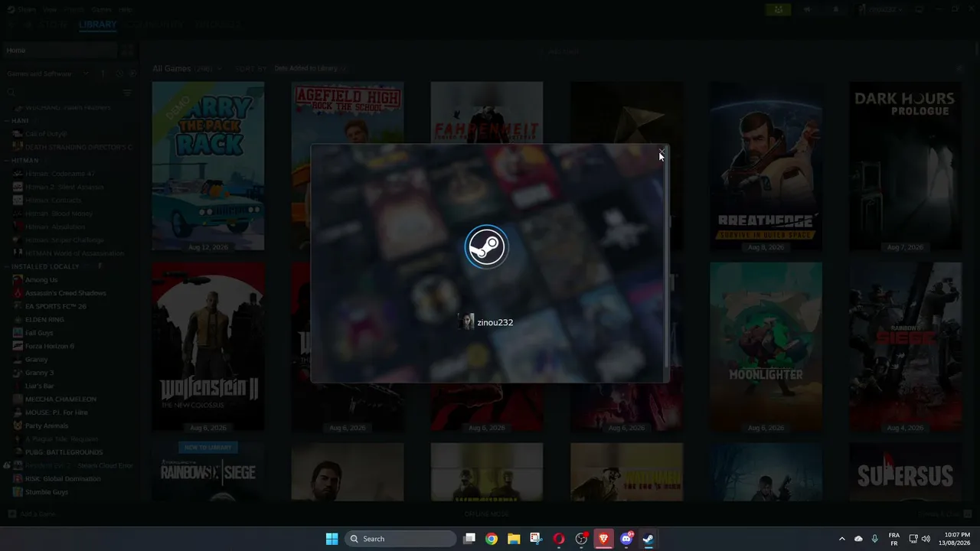
Task: Open the Breathedge game cover
Action: [766, 166]
